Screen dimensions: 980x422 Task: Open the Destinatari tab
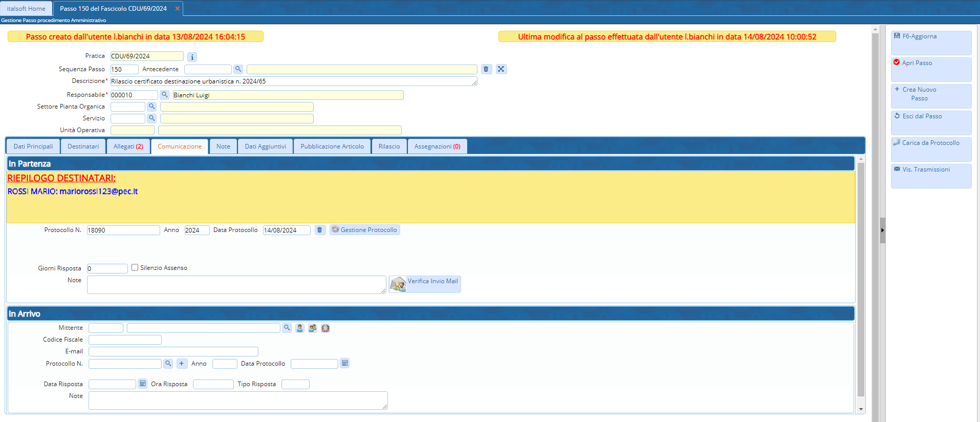tap(83, 146)
